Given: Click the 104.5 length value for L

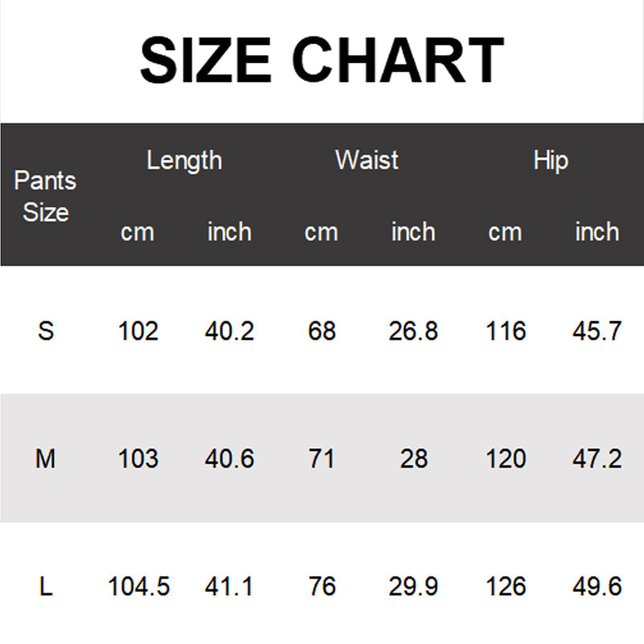Looking at the screenshot, I should [x=138, y=586].
